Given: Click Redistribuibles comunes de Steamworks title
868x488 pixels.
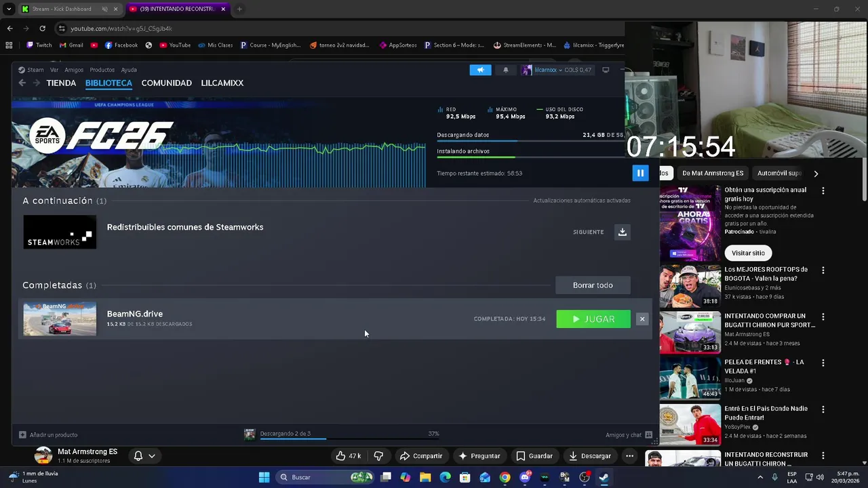Looking at the screenshot, I should (185, 227).
